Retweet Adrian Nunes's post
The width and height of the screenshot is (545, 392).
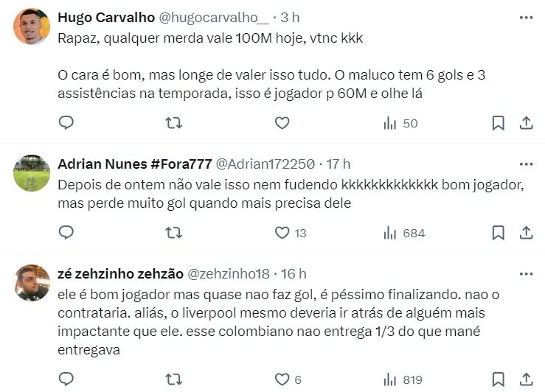[x=174, y=233]
